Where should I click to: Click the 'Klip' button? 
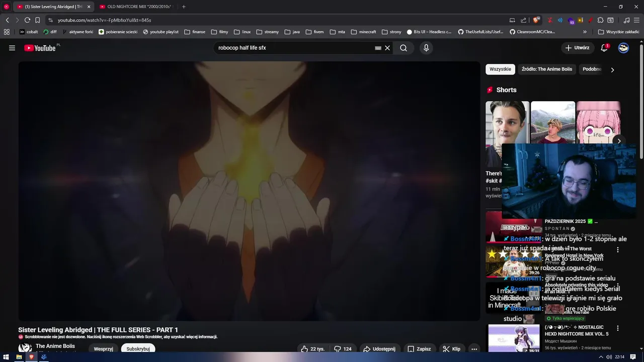[x=451, y=349]
